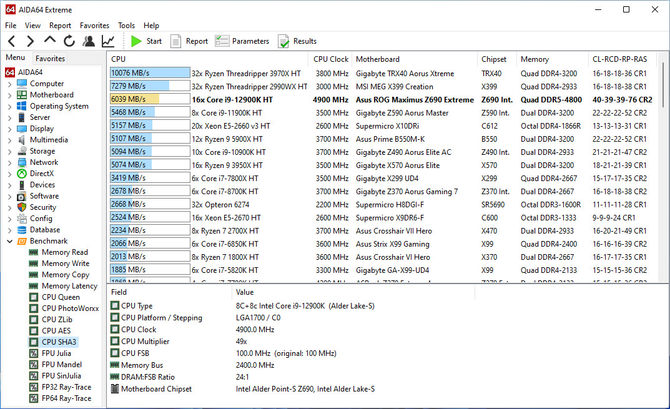
Task: Collapse the Benchmark tree node
Action: click(9, 241)
